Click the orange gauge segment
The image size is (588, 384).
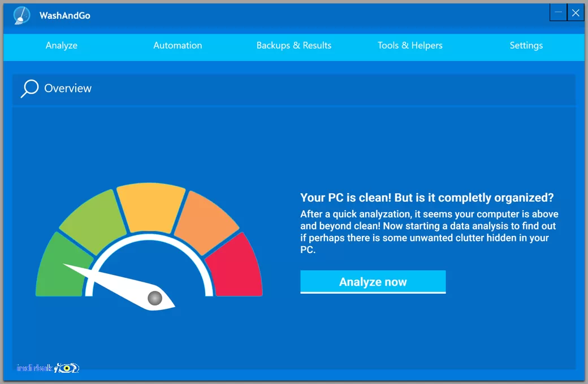tap(206, 223)
